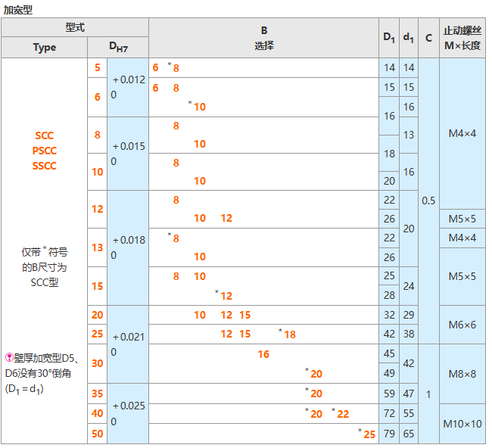Select bore diameter 40 in DH7 column
Screen dimensions: 492x448
[x=98, y=413]
